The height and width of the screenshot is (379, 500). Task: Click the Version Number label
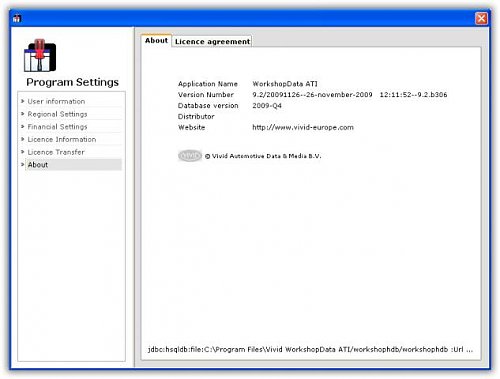pos(206,95)
